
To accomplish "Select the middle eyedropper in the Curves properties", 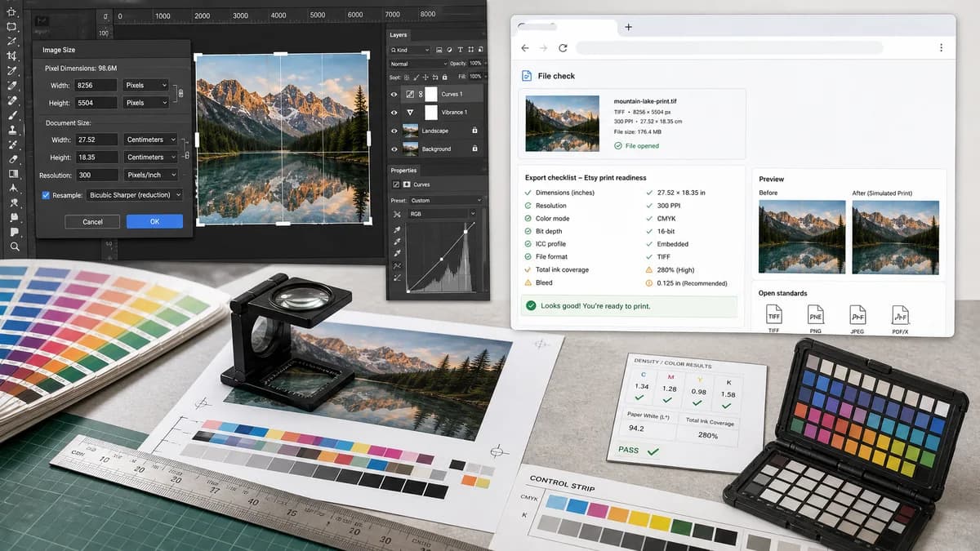I will (398, 242).
